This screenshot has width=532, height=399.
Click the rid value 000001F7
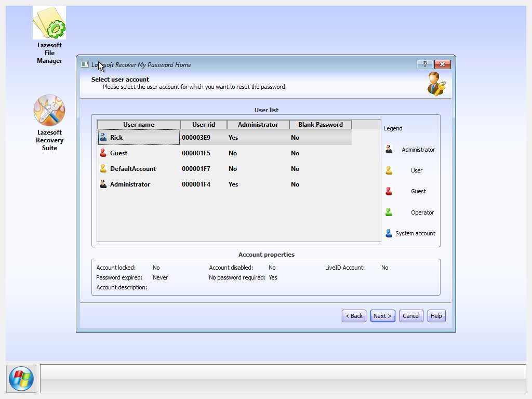[196, 169]
